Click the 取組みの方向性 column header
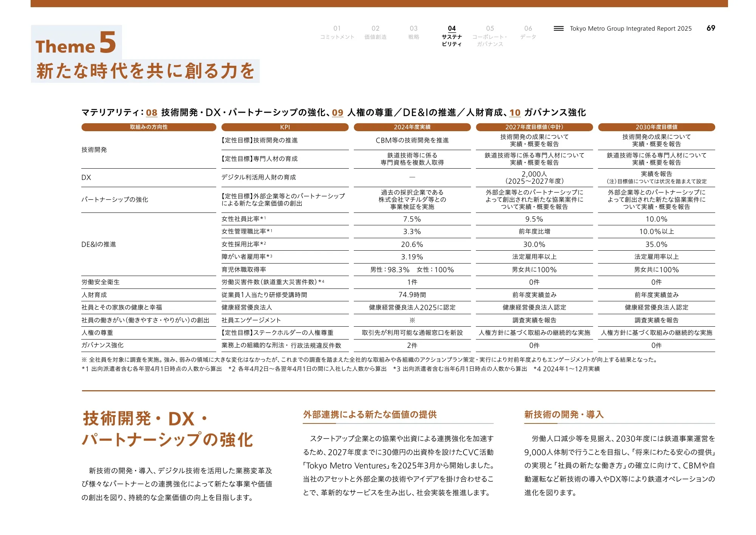Screen dimensions: 756x535 [149, 127]
